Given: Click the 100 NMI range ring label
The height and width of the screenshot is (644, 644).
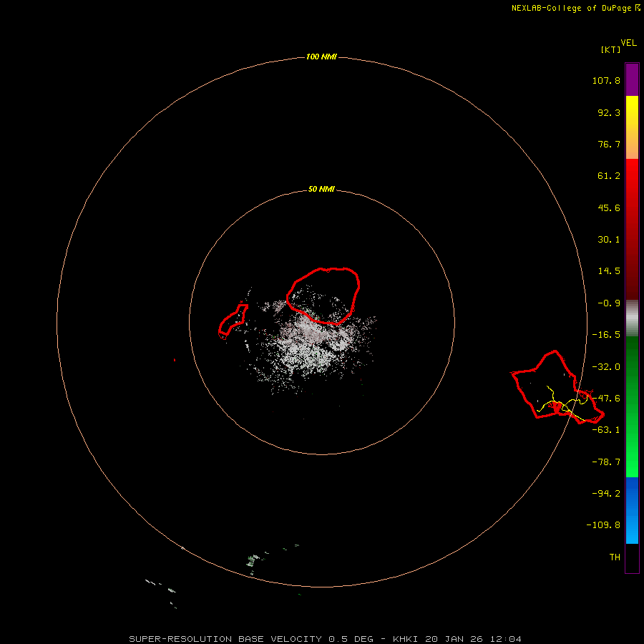Looking at the screenshot, I should (x=321, y=57).
